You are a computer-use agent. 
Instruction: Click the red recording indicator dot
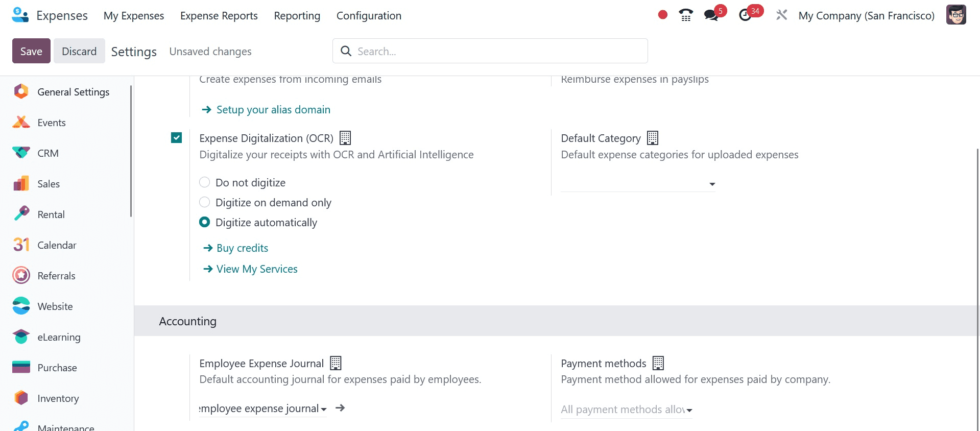click(x=663, y=15)
